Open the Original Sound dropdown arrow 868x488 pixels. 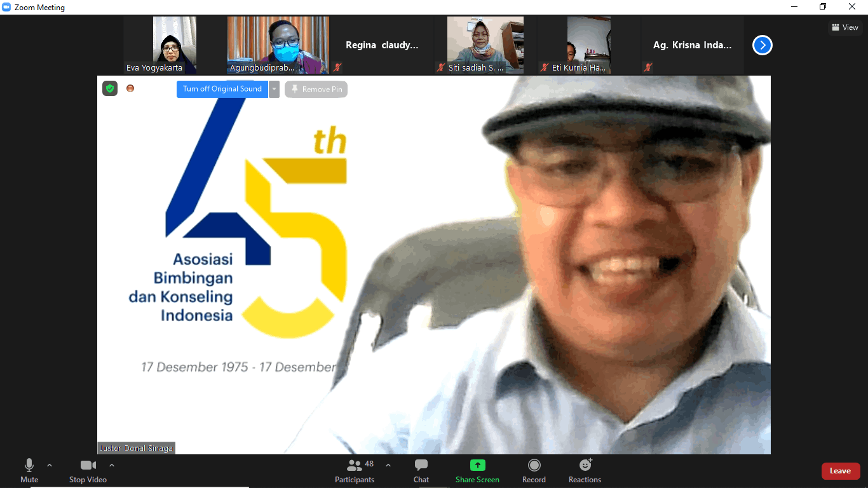click(x=274, y=89)
